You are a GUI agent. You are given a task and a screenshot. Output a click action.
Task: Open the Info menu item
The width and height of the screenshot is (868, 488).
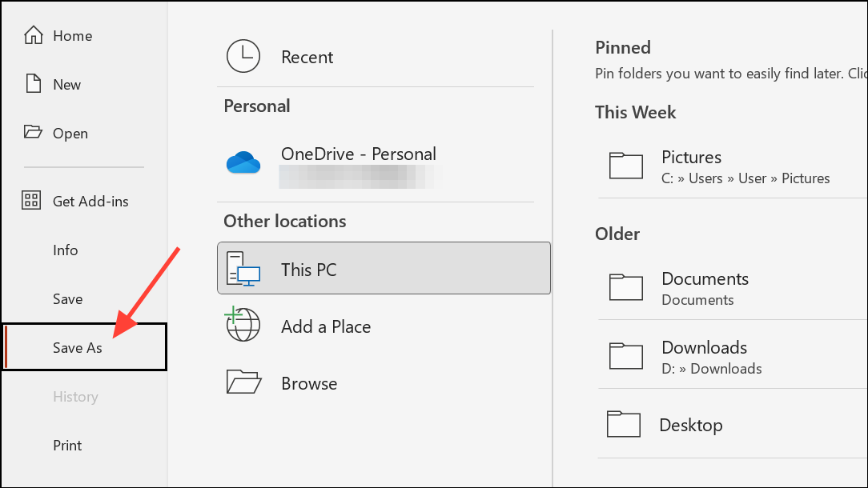pos(66,250)
